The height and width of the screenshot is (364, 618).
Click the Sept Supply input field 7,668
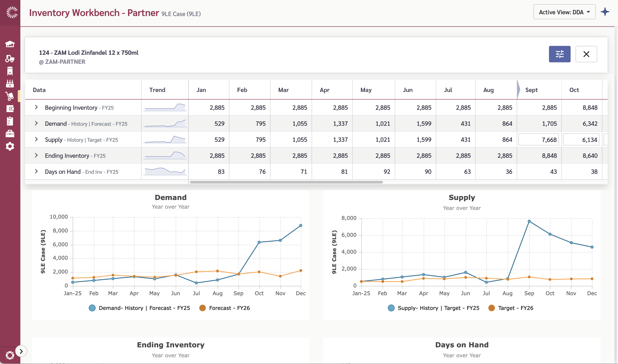point(538,140)
